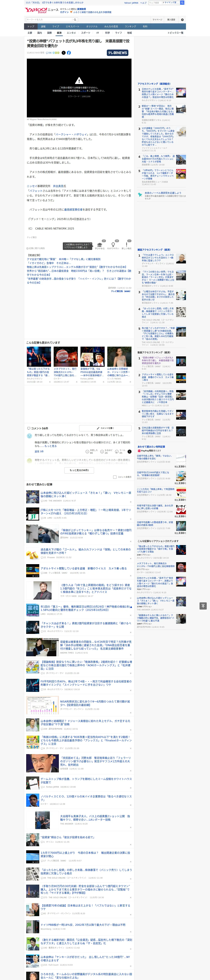Screen dimensions: 210x980
Task: Click the もっと見る(56件) button
Action: pyautogui.click(x=79, y=470)
